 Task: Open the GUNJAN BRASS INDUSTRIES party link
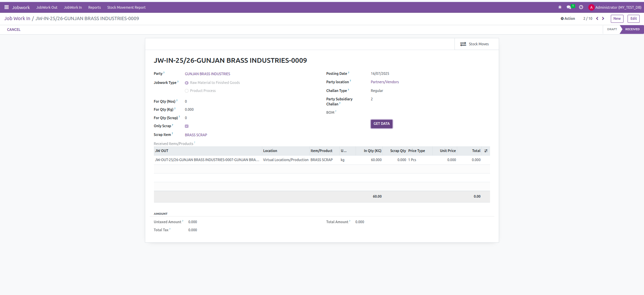point(207,74)
